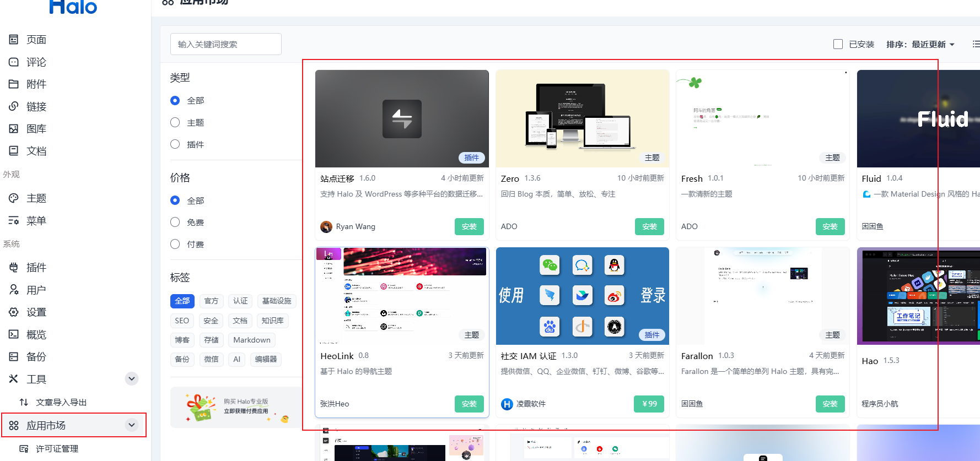This screenshot has height=461, width=980.
Task: Select 付费 radio under 价格
Action: (x=175, y=244)
